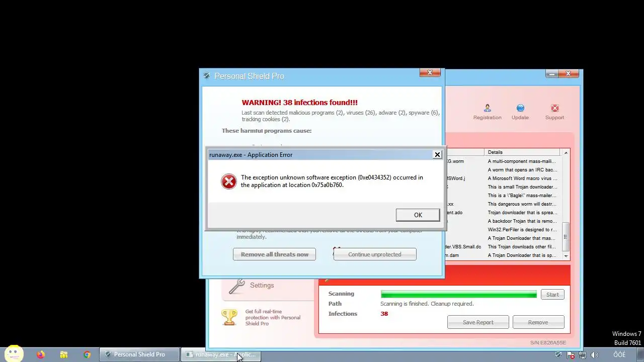
Task: Click Save Report button
Action: pyautogui.click(x=478, y=322)
